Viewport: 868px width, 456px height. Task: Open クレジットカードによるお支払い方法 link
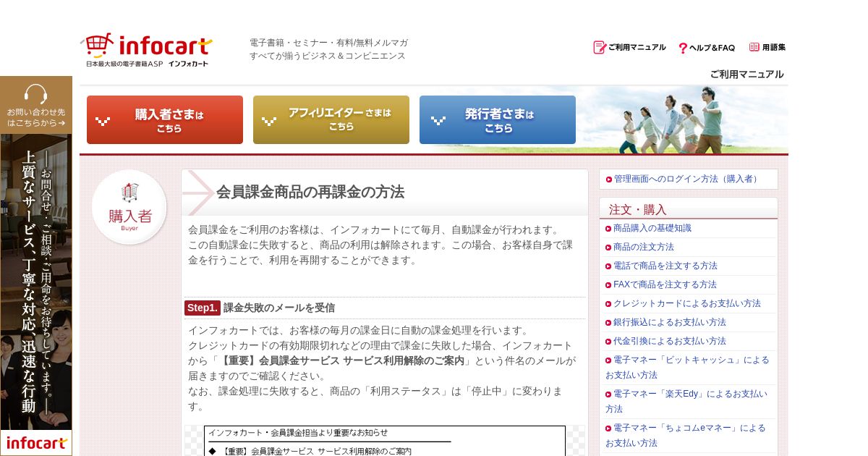pyautogui.click(x=687, y=303)
